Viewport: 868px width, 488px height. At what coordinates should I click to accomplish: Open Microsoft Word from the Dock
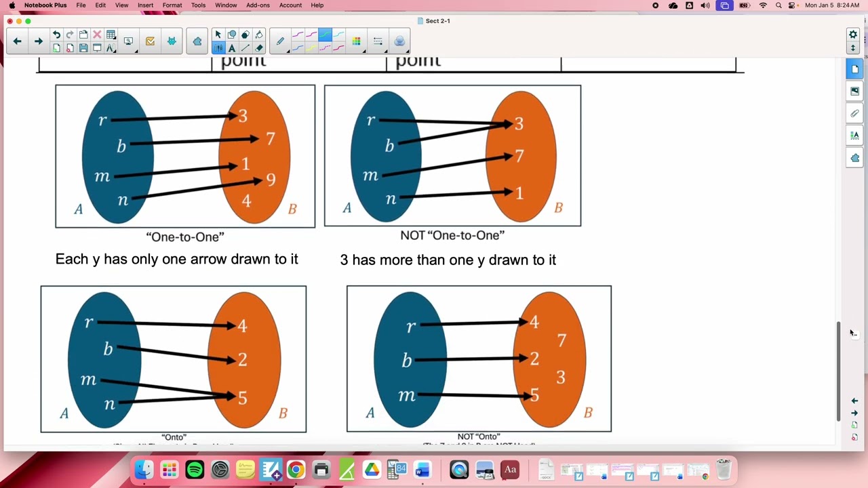click(422, 469)
